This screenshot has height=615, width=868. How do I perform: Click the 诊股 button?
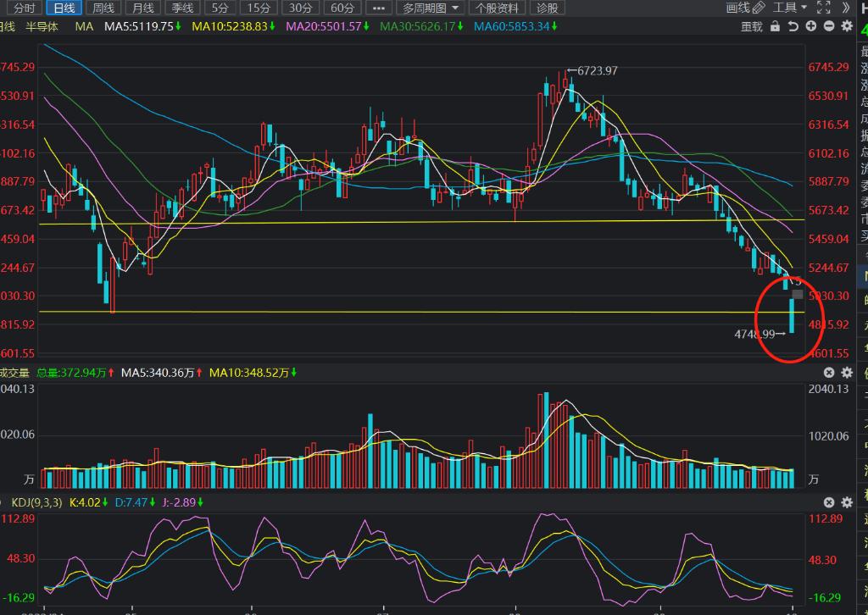point(548,8)
